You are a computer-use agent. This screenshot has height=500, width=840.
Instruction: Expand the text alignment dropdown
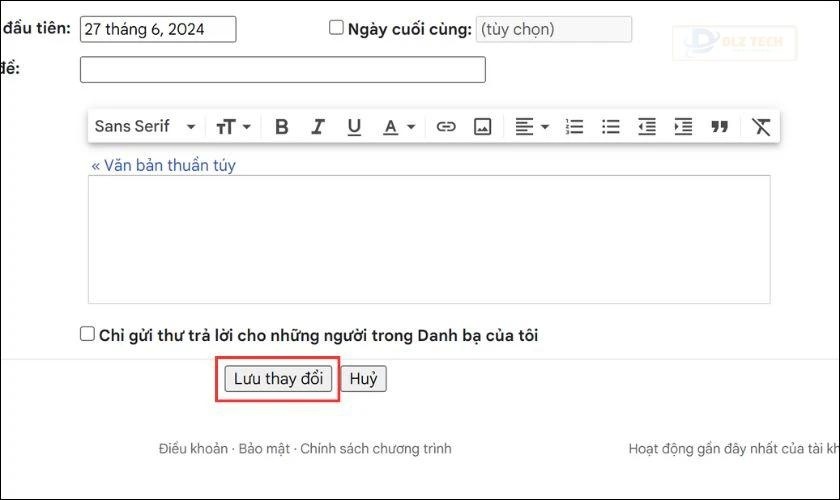click(x=532, y=127)
